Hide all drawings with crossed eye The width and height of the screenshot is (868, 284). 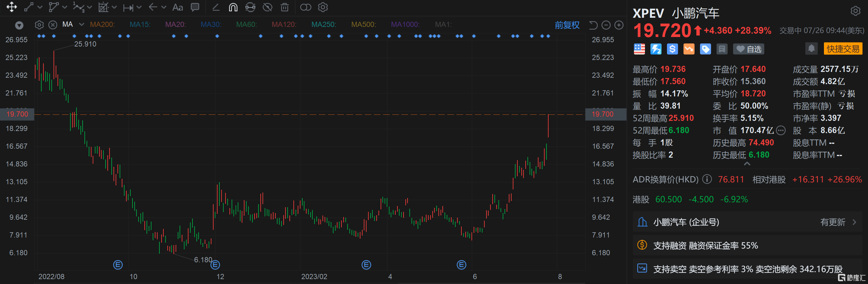(x=267, y=7)
